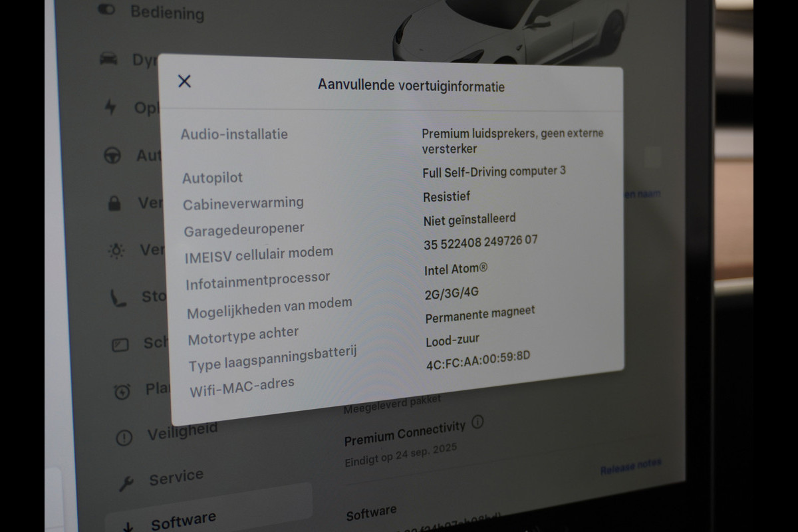
Task: Show Premium Connectivity info icon details
Action: coord(477,422)
